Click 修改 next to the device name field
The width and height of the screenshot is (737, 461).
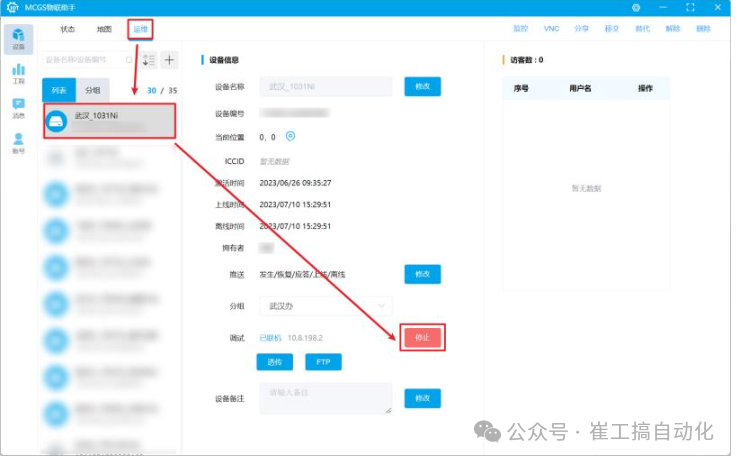pyautogui.click(x=423, y=86)
